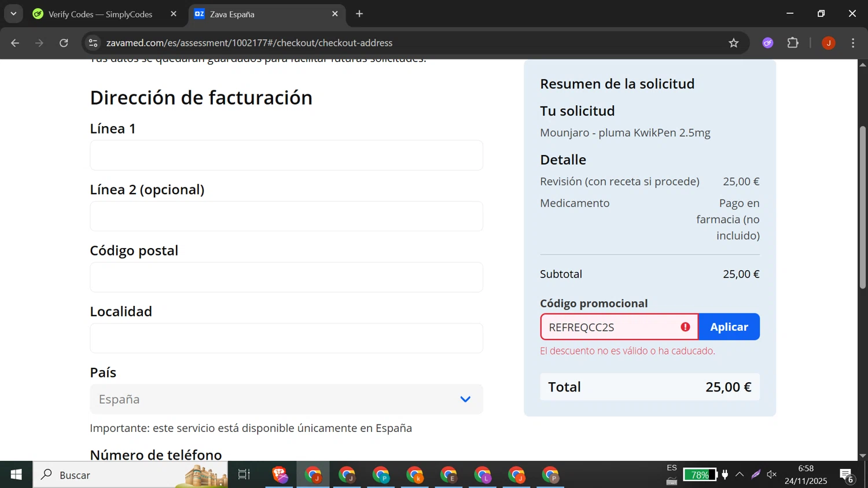
Task: Reload the Zava checkout page
Action: click(64, 43)
